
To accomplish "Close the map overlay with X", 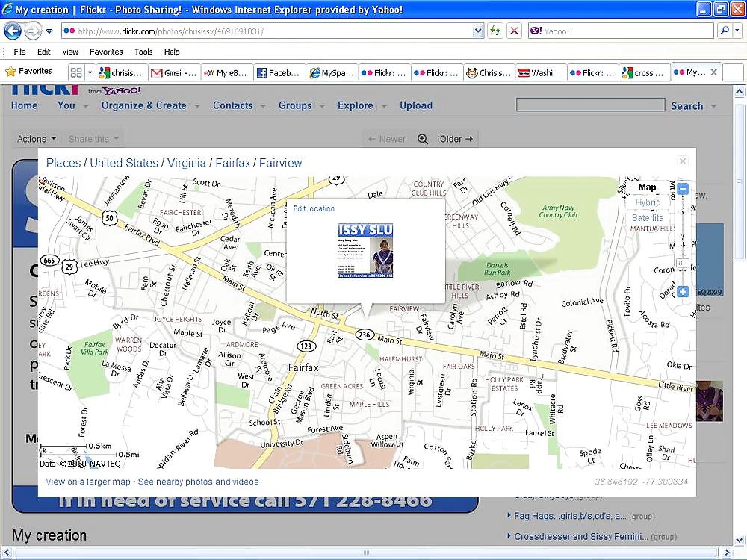I will click(x=683, y=161).
